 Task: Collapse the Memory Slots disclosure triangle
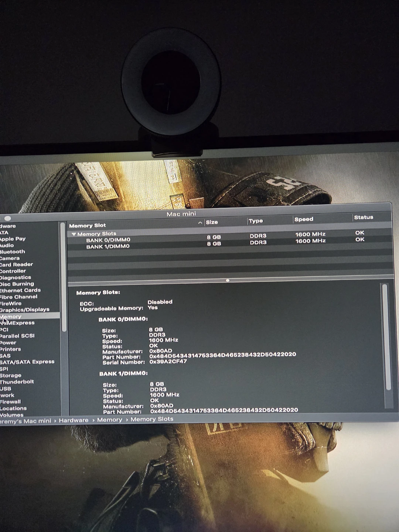coord(74,234)
